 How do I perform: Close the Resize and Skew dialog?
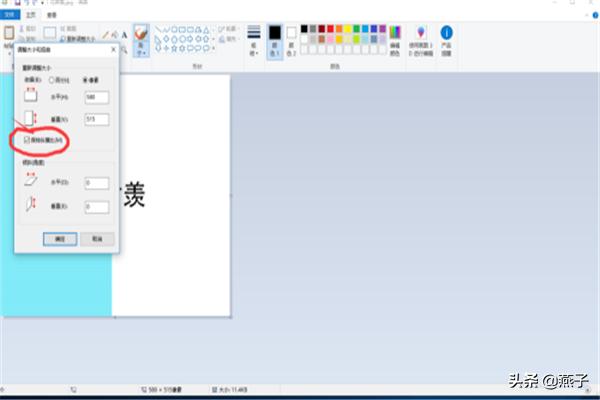click(113, 49)
